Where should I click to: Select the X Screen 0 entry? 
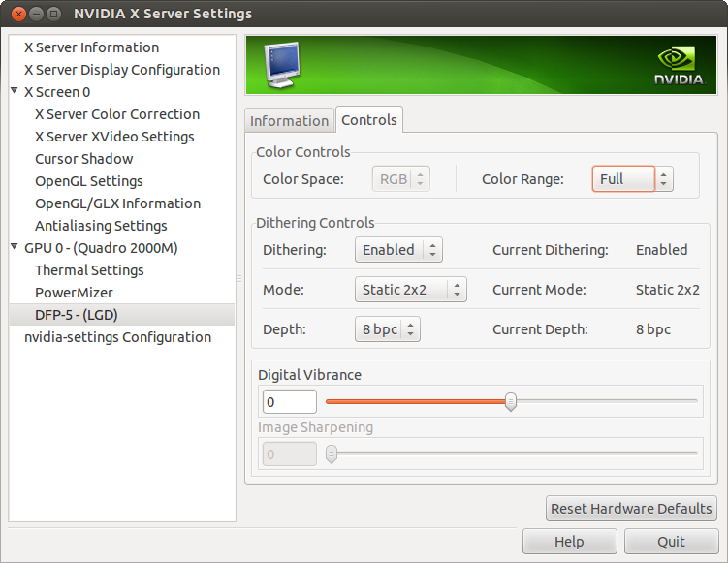coord(57,92)
